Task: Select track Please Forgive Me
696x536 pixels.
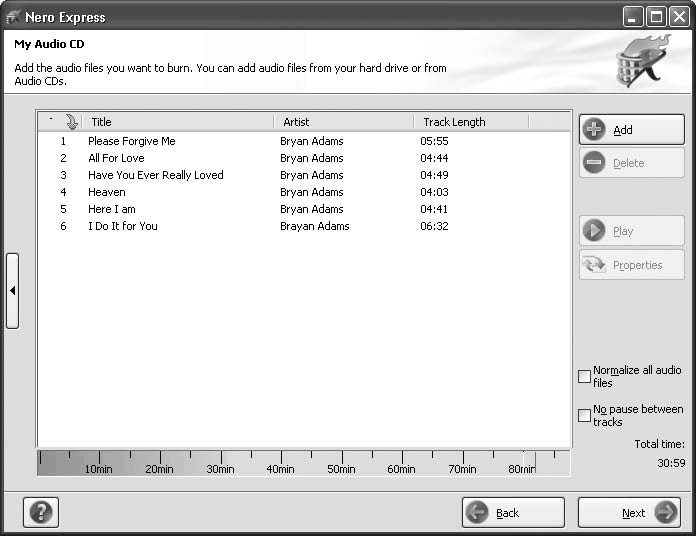Action: (x=131, y=141)
